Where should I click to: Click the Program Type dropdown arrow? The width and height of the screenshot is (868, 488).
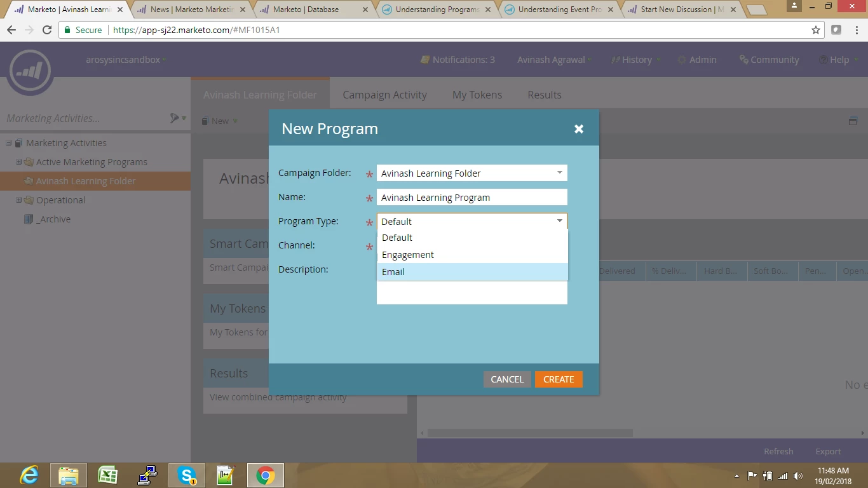pos(560,221)
